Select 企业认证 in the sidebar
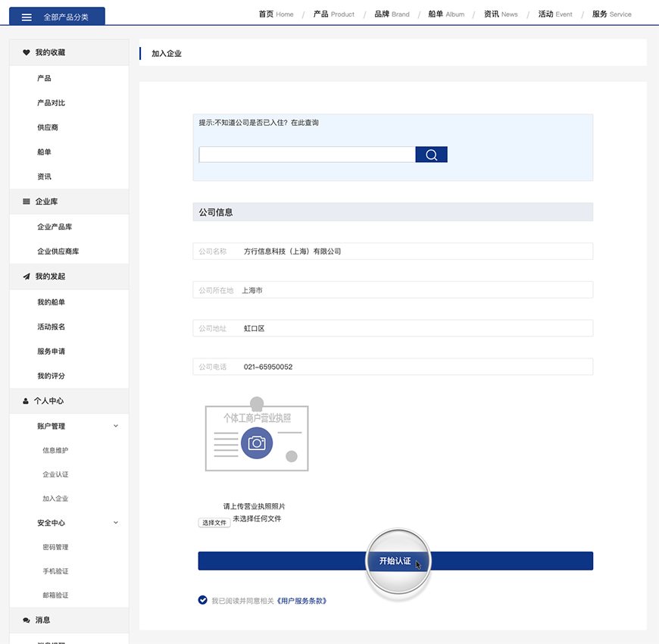This screenshot has height=644, width=659. 55,474
